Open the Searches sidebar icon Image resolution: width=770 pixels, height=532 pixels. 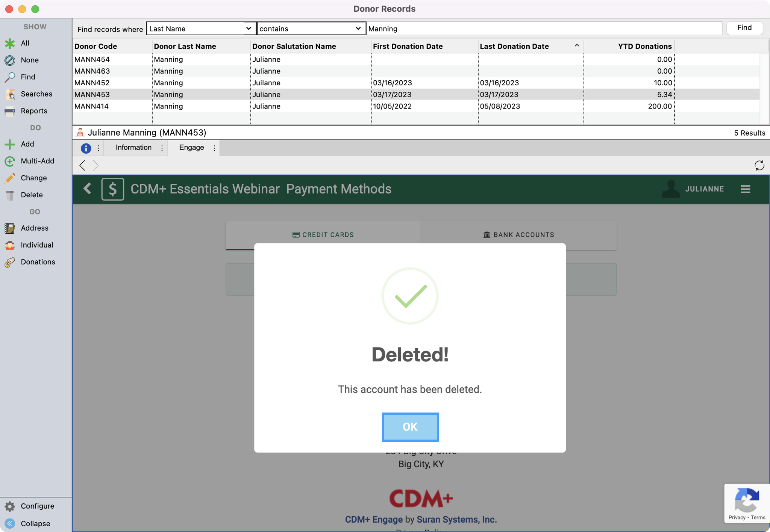[10, 94]
